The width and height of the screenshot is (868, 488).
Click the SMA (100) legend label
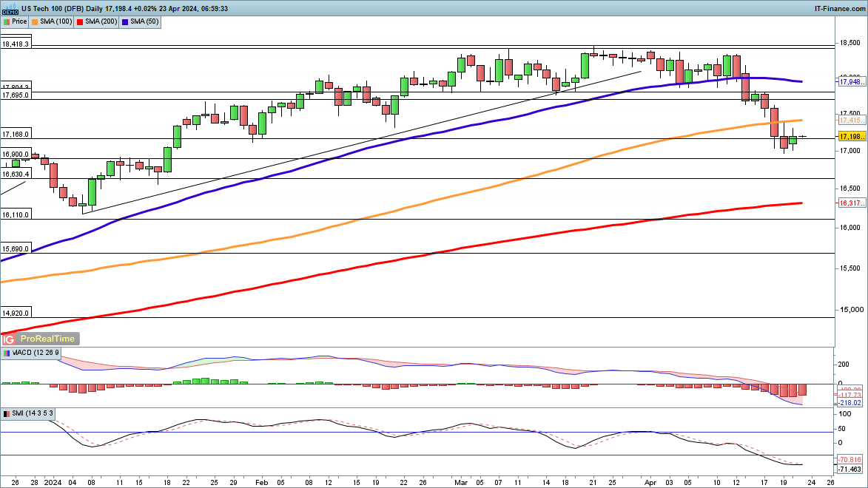point(56,21)
